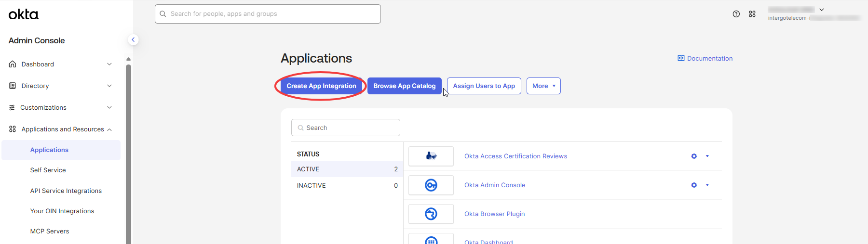Click the Okta Browser Plugin app icon
The image size is (868, 244).
click(x=431, y=214)
